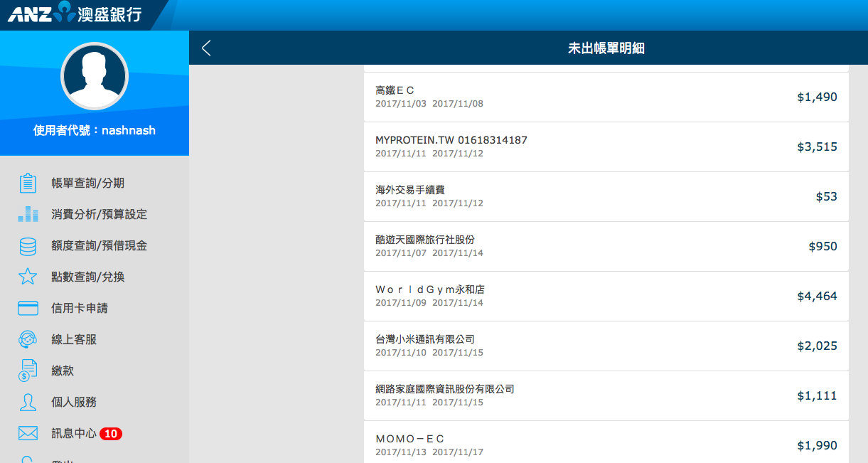This screenshot has width=868, height=463.
Task: Click the credit card icon for 信用卡申請
Action: coord(28,308)
